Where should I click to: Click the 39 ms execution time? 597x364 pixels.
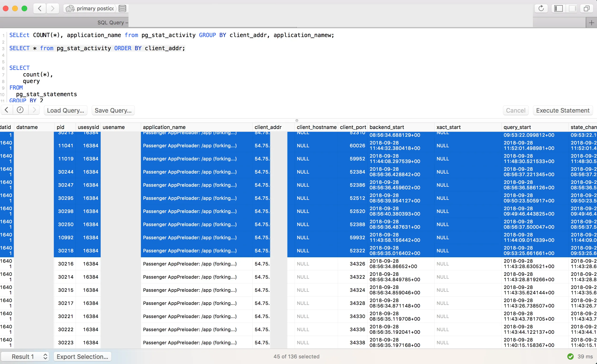tap(585, 356)
